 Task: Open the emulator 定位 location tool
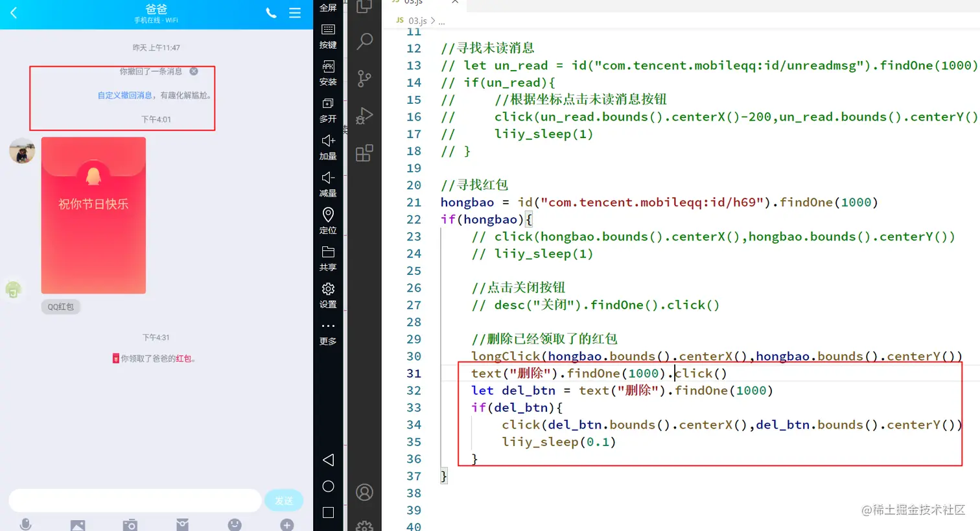(x=328, y=222)
